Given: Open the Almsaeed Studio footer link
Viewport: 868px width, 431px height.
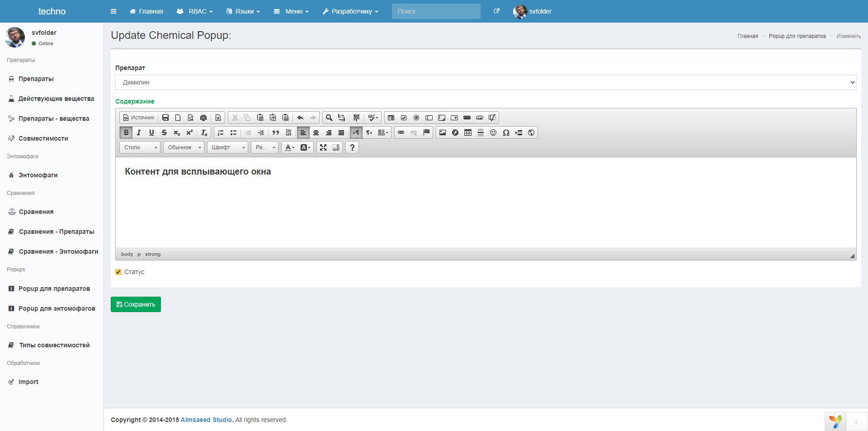Looking at the screenshot, I should 206,420.
